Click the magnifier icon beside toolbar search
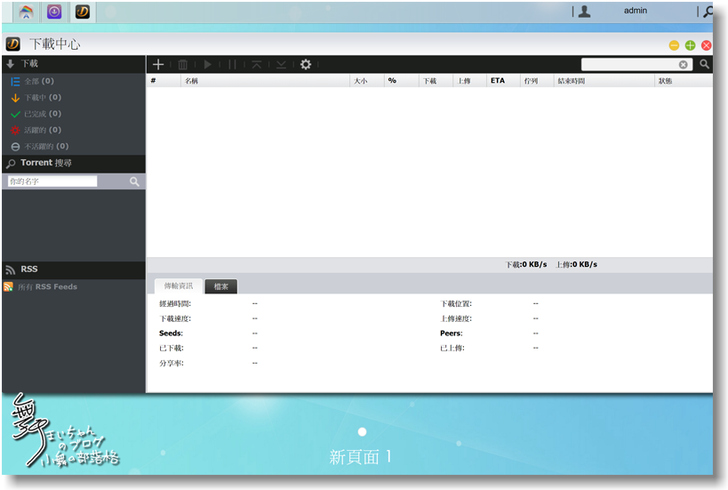This screenshot has width=728, height=490. [x=704, y=64]
